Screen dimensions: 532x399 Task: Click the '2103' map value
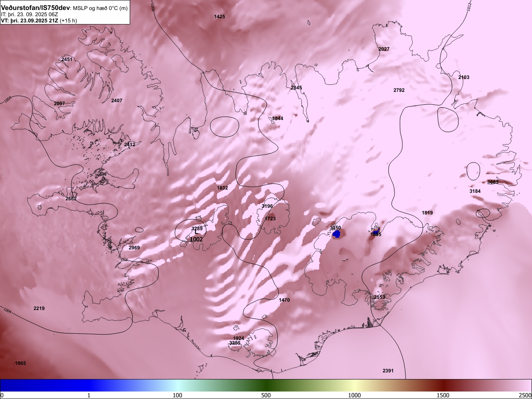click(464, 77)
